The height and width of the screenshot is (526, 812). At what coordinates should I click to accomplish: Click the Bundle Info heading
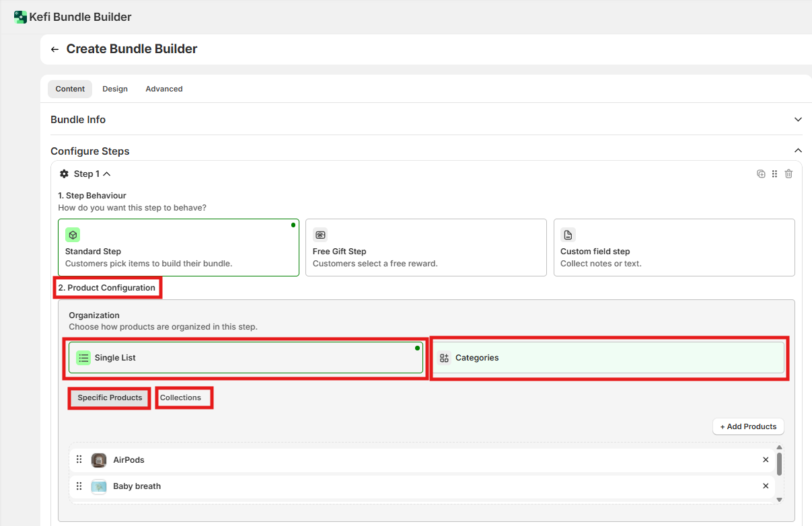point(78,120)
